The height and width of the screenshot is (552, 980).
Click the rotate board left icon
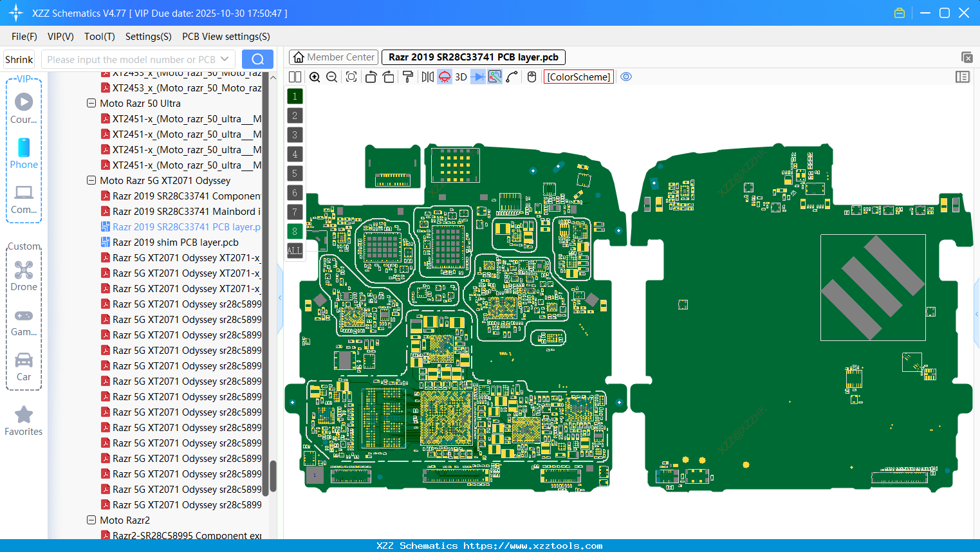[x=371, y=77]
